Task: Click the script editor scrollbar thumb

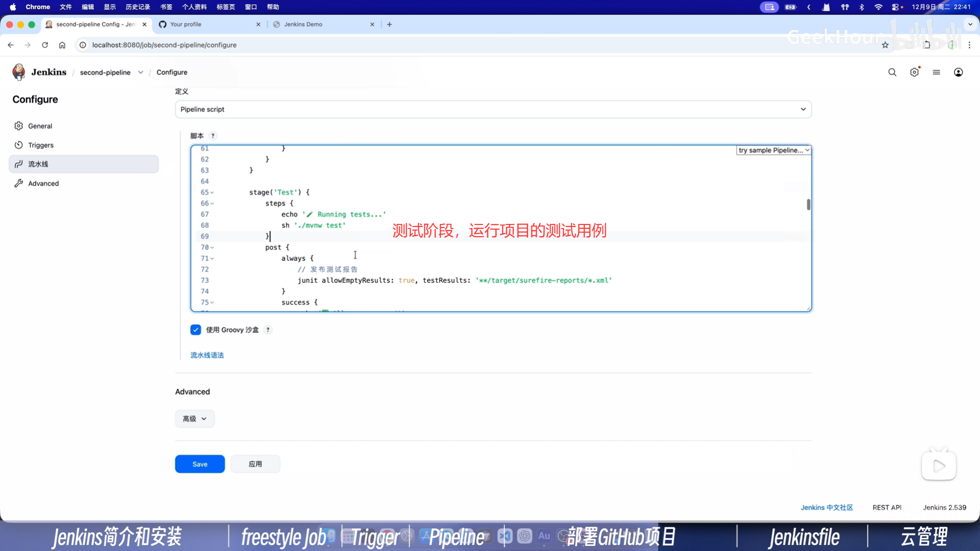Action: point(808,205)
